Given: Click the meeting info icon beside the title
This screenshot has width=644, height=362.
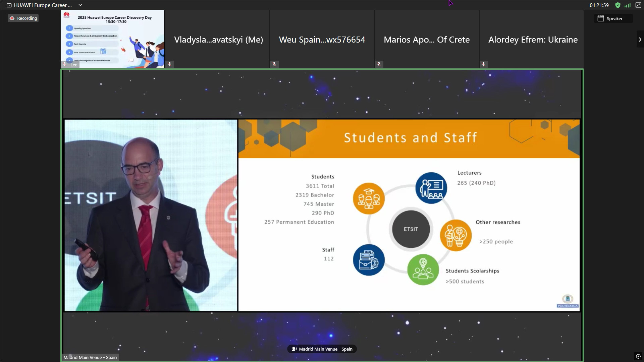Looking at the screenshot, I should pyautogui.click(x=9, y=5).
